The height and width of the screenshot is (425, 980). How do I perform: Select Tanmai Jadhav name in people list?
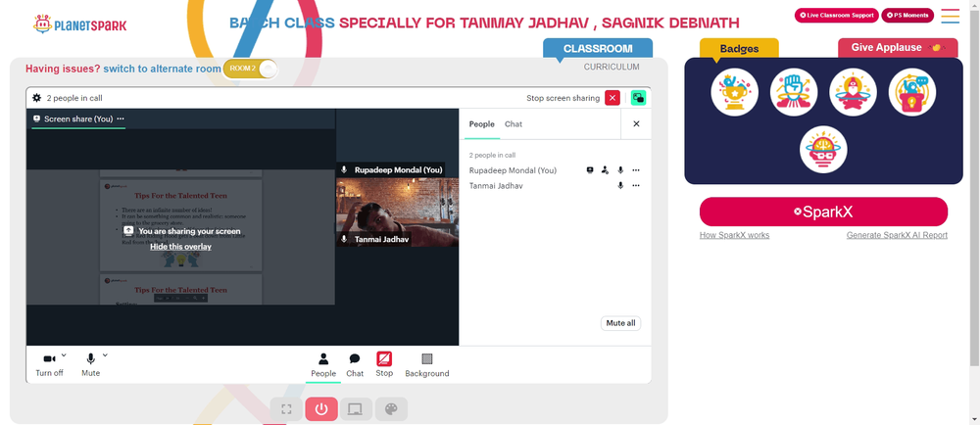tap(496, 185)
